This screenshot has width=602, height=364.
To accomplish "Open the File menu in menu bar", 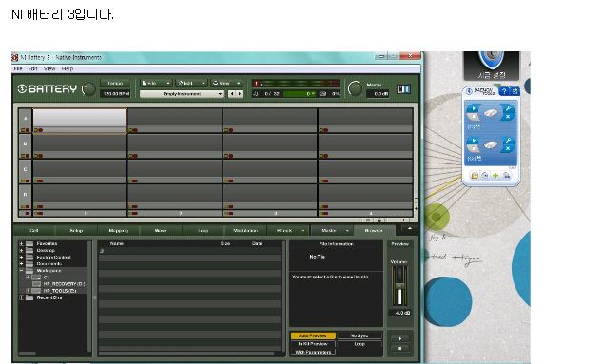I will pyautogui.click(x=18, y=68).
